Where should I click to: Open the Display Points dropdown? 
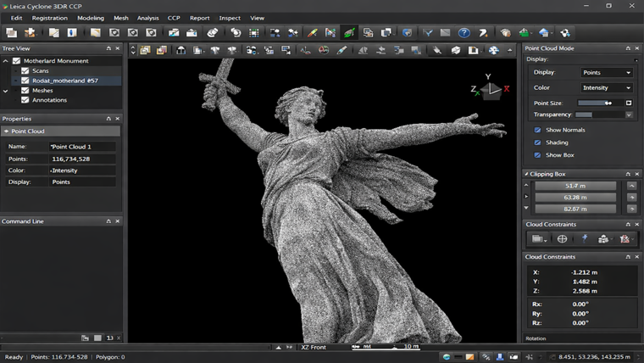(x=606, y=72)
